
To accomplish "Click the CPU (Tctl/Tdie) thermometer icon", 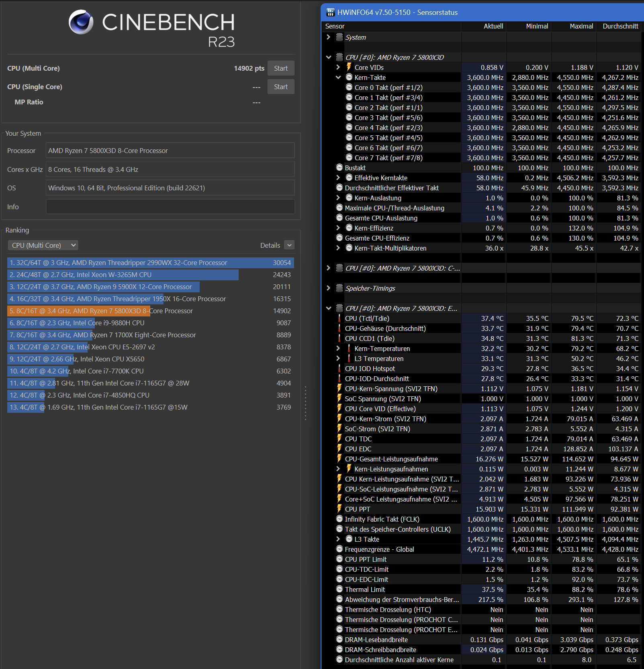I will [x=339, y=318].
